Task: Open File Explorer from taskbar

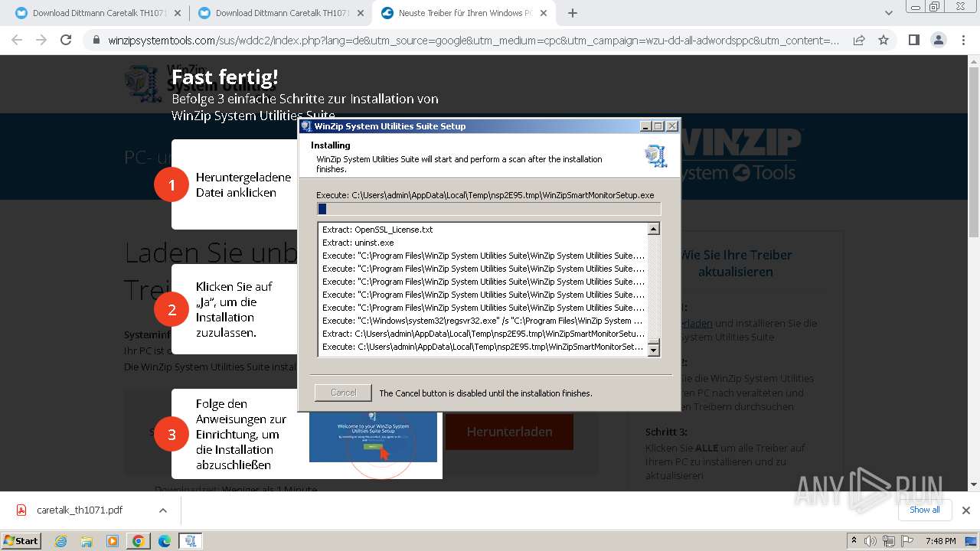Action: 87,541
